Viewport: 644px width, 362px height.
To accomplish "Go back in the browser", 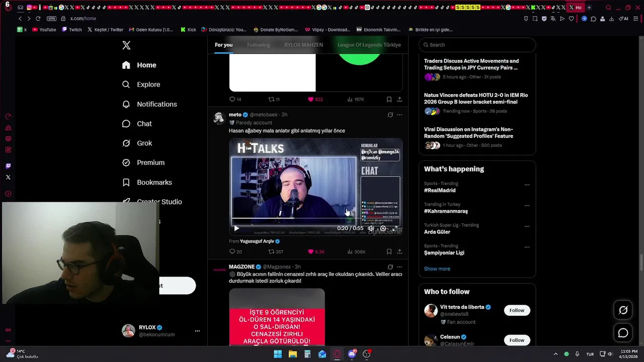I will [20, 19].
